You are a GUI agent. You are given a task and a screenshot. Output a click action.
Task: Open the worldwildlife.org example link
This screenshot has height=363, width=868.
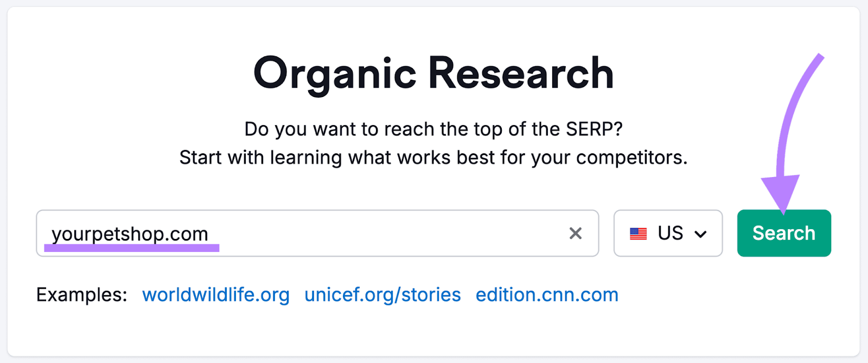coord(215,295)
